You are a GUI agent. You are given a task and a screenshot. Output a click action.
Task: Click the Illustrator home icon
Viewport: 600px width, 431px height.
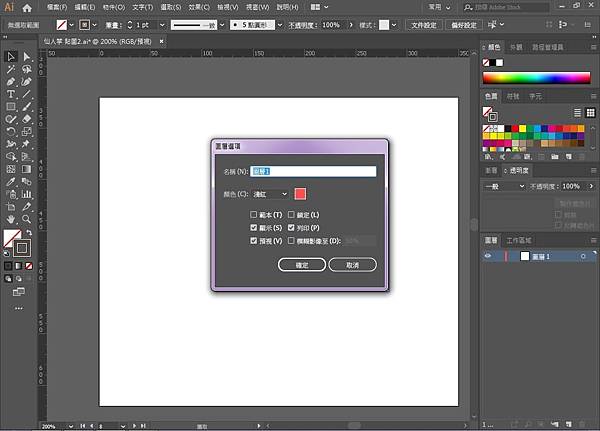point(27,7)
